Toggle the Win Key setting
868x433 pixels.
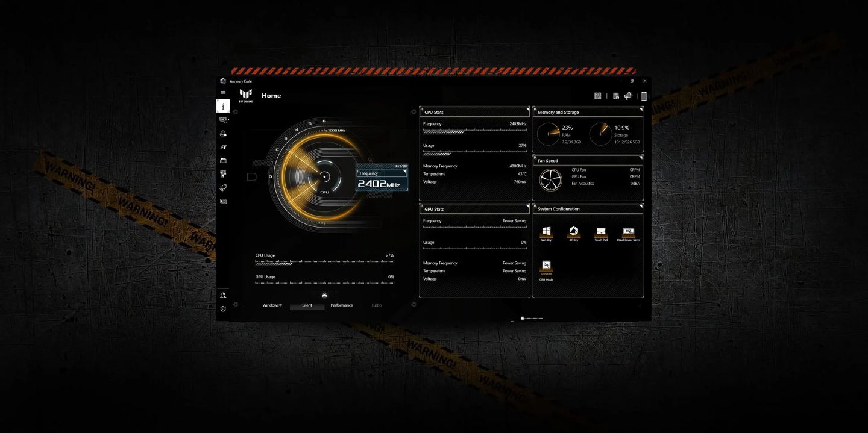pos(546,232)
